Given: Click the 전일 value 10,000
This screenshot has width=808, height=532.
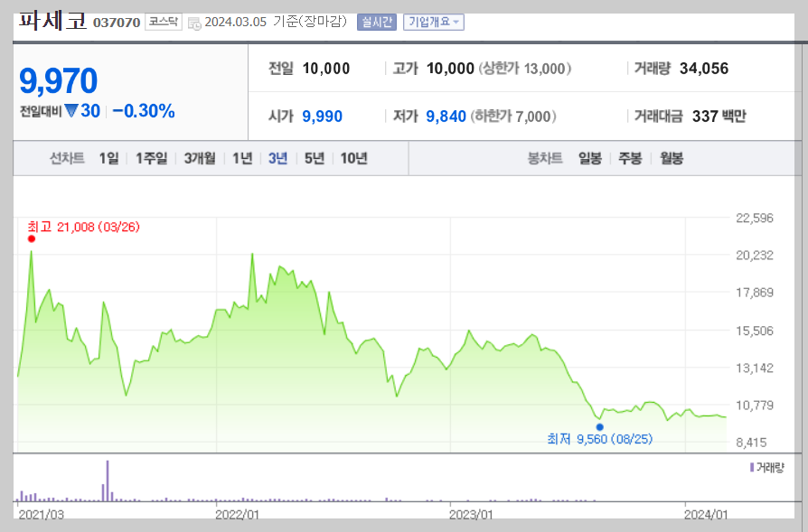Looking at the screenshot, I should click(x=326, y=69).
